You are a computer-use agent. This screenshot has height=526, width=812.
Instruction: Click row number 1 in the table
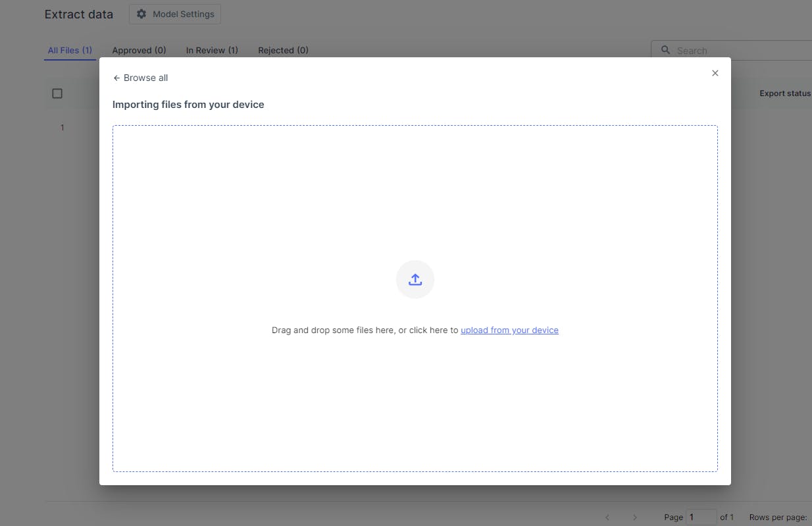63,128
